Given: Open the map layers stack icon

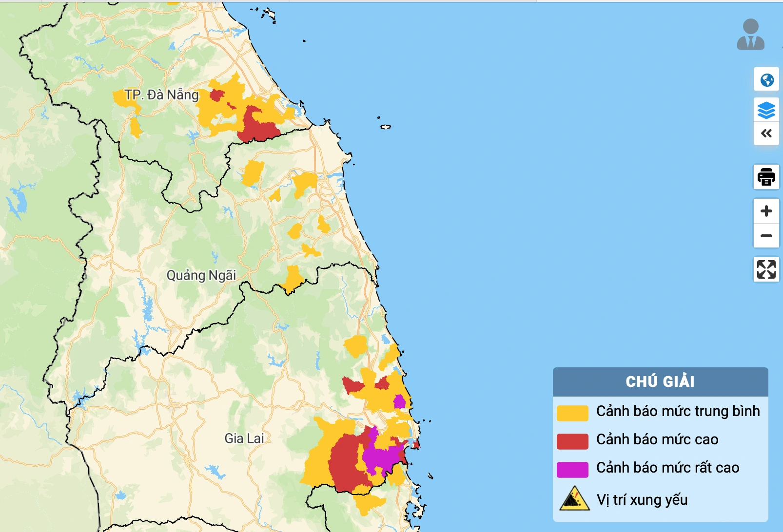Looking at the screenshot, I should tap(766, 110).
